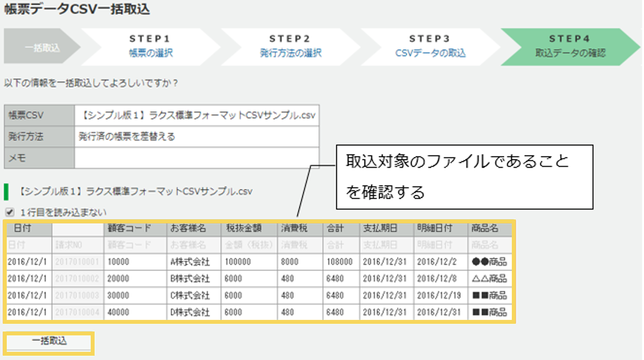Click the 帳票CSV row value cell
Screen dimensions: 644x360
198,115
